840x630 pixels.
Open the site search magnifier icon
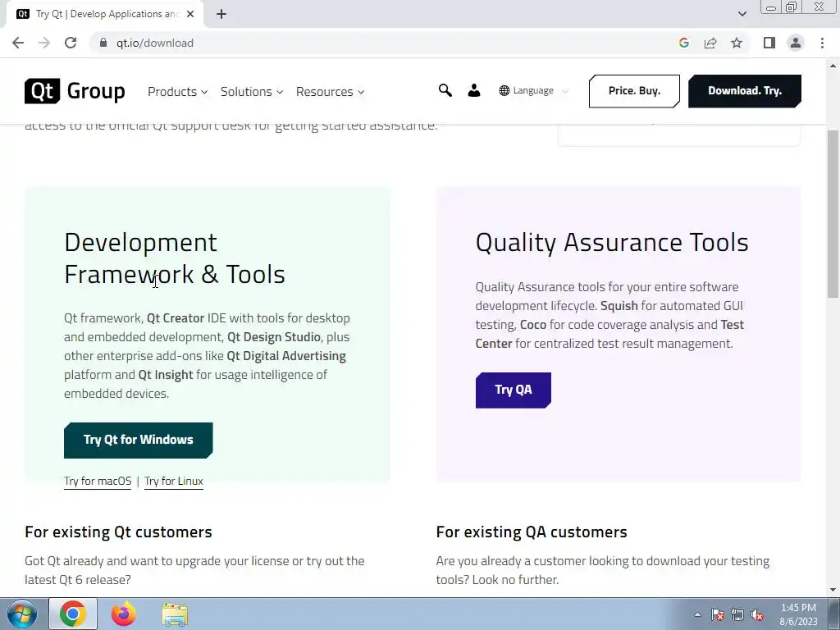pos(445,90)
